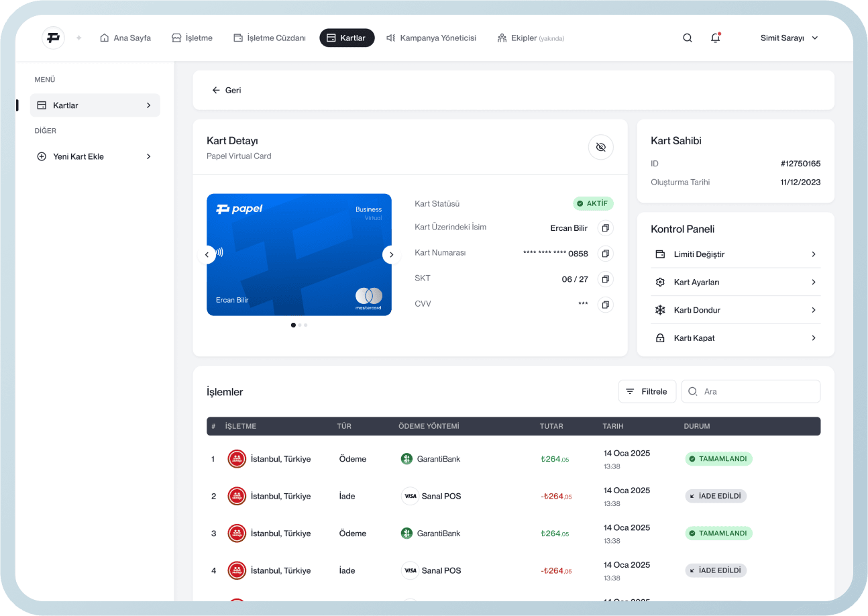Click TAMAMLANDI badge in row 3
The image size is (868, 616).
tap(718, 533)
